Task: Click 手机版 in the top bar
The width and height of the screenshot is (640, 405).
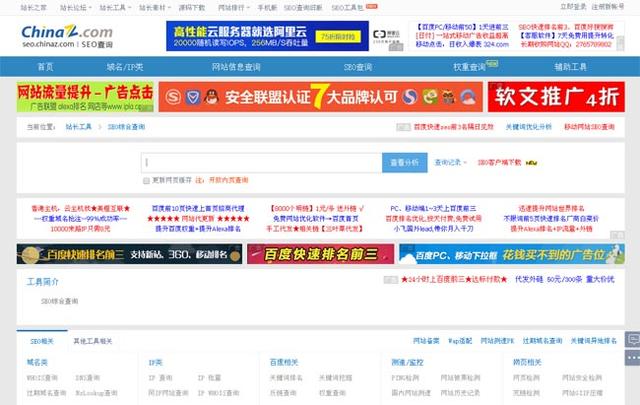Action: [267, 8]
